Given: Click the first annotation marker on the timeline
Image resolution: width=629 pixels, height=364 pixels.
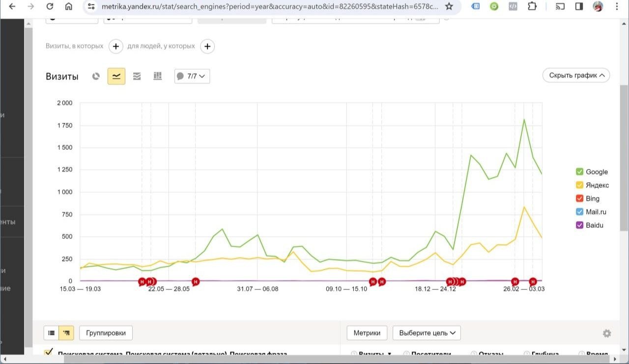Looking at the screenshot, I should tap(142, 281).
